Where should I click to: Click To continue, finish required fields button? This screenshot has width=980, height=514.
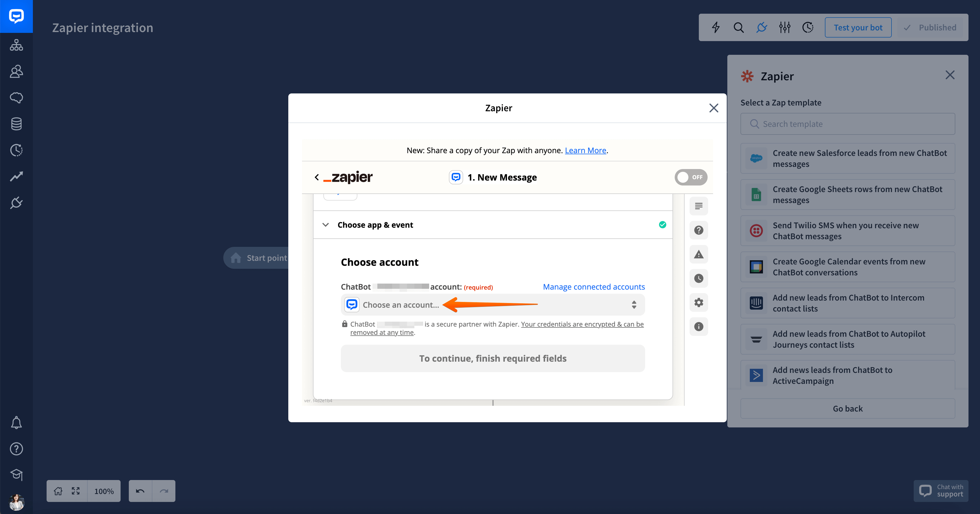[x=493, y=358]
